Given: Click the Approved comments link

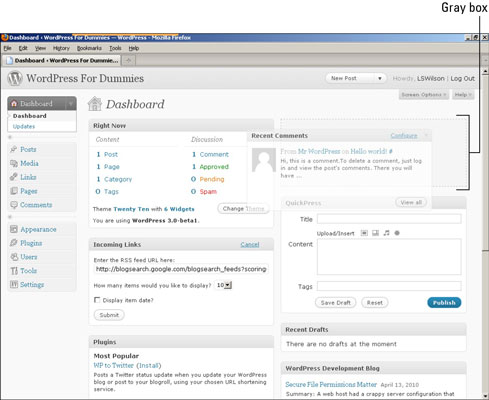Looking at the screenshot, I should 214,167.
